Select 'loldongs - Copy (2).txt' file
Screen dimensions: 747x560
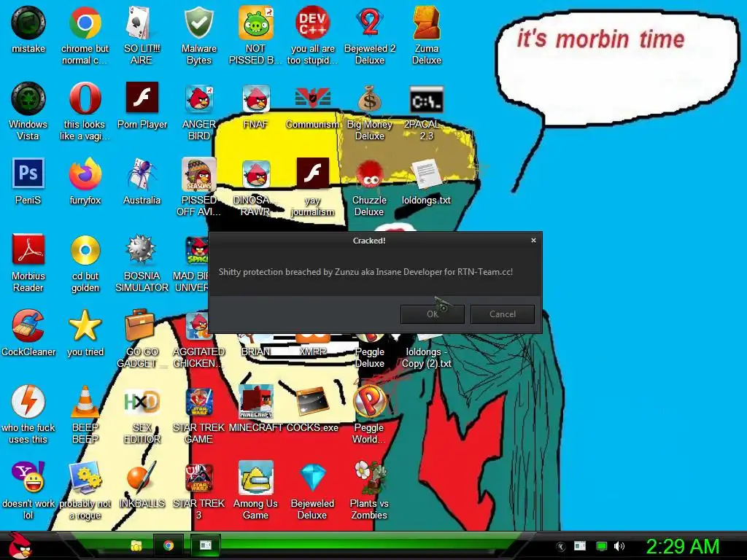pos(426,357)
